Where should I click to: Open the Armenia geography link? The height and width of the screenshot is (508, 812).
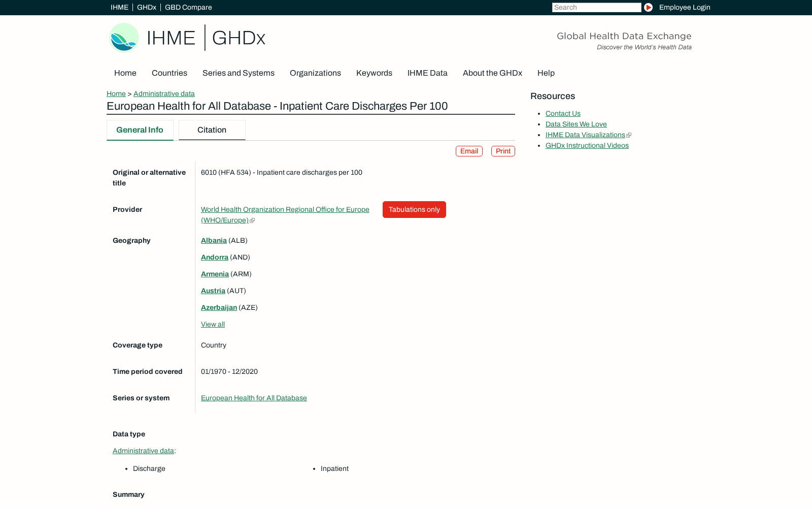click(215, 274)
